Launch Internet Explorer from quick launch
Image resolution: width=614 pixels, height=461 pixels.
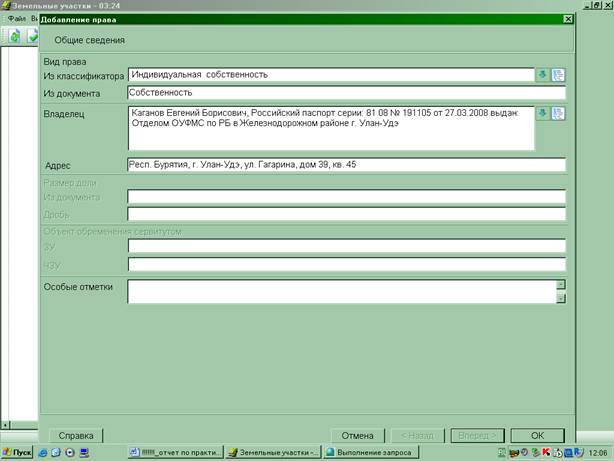(x=43, y=453)
